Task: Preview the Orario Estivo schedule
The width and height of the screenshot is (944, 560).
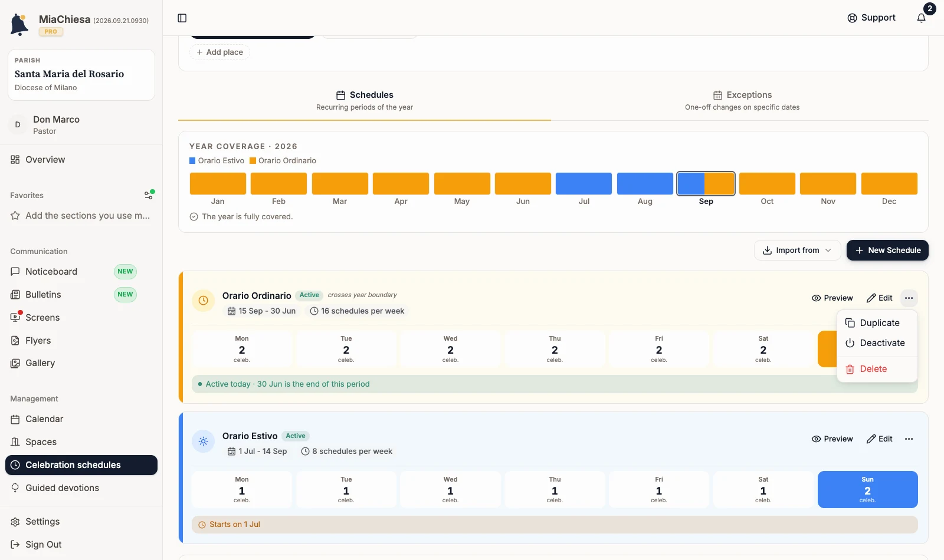Action: pyautogui.click(x=832, y=439)
